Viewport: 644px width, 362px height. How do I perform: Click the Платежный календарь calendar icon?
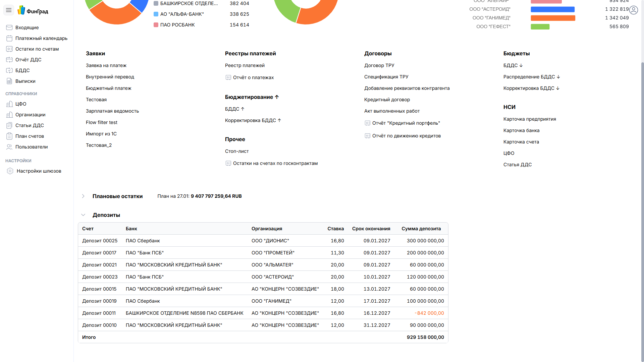(x=9, y=38)
